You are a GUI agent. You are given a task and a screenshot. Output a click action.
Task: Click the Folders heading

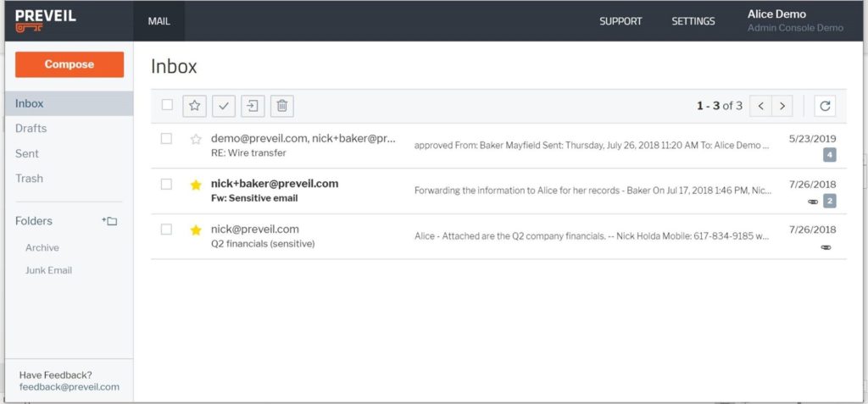pyautogui.click(x=34, y=221)
